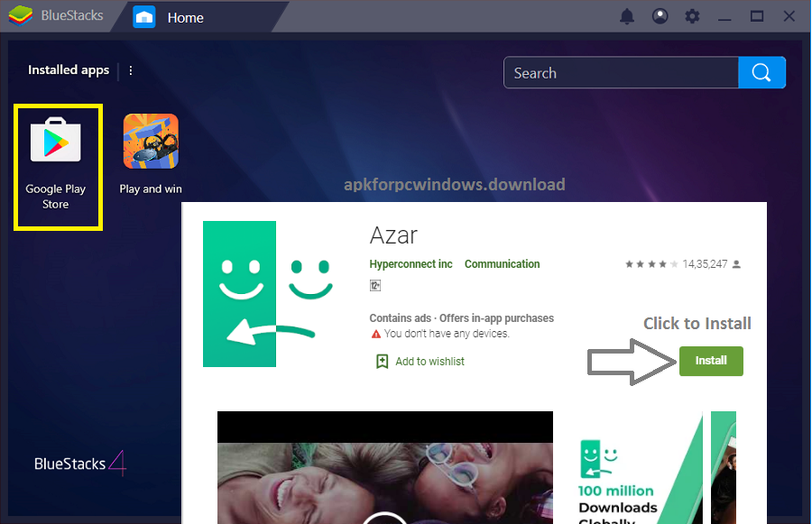Click the Azar promo video thumbnail
Viewport: 812px width, 524px height.
(x=384, y=467)
